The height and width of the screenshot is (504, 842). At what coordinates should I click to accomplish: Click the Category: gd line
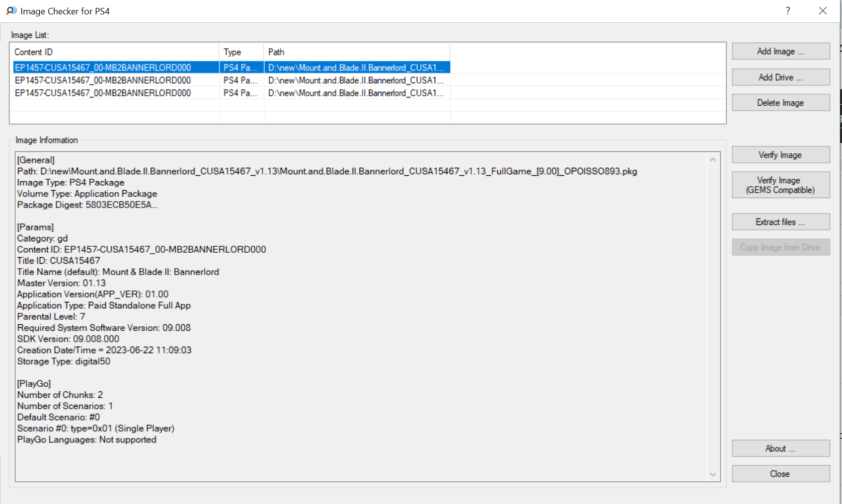click(42, 238)
